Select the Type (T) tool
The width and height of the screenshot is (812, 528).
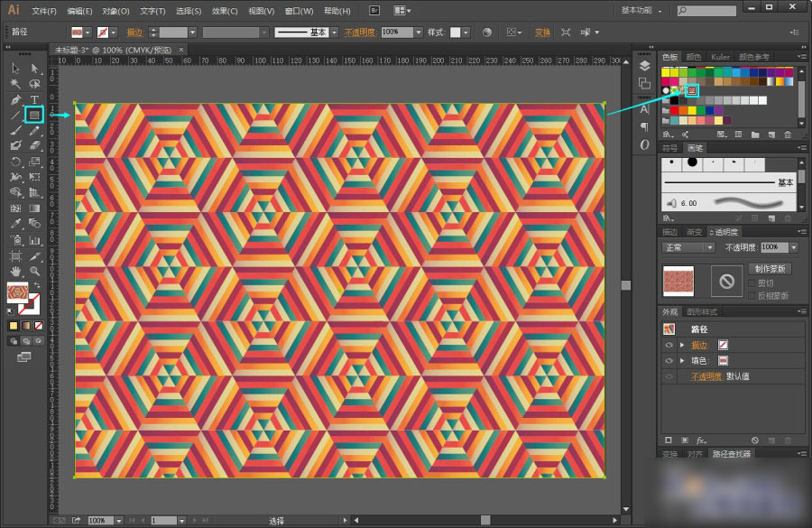[x=34, y=99]
